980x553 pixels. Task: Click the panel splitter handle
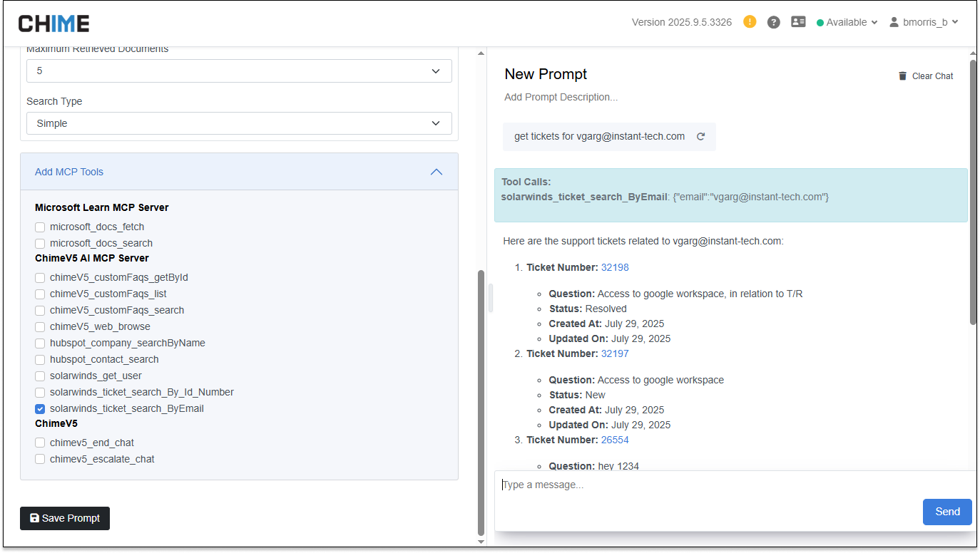[x=491, y=298]
